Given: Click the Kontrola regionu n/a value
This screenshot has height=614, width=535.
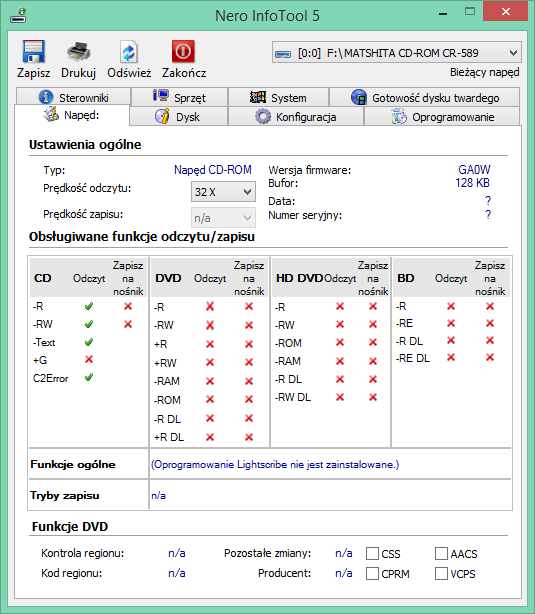Looking at the screenshot, I should point(177,553).
